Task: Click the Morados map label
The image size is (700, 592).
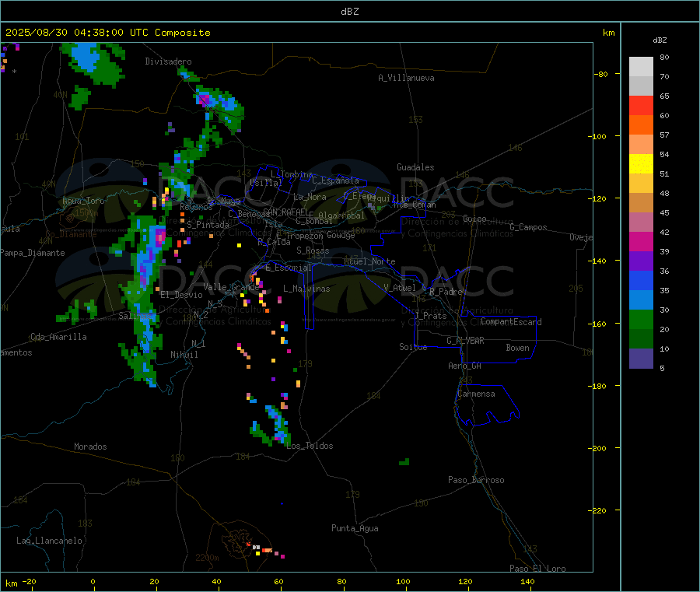Action: (x=90, y=447)
